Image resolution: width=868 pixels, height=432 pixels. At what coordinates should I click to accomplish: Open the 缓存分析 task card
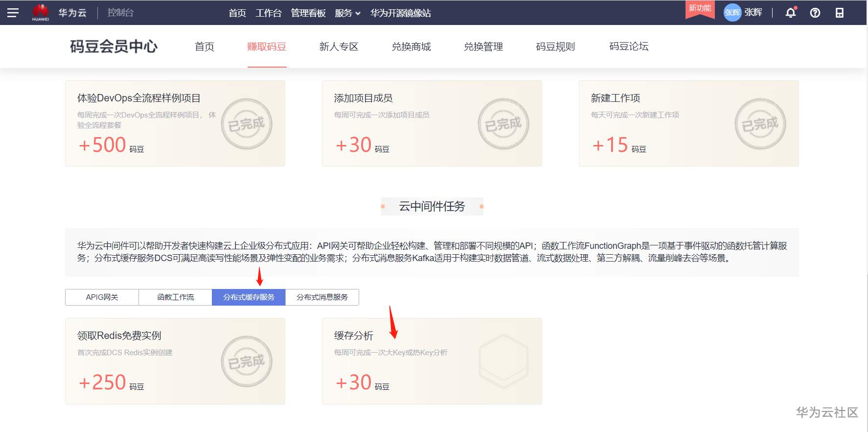tap(432, 361)
